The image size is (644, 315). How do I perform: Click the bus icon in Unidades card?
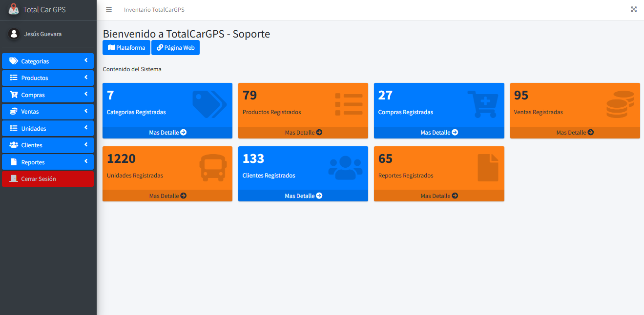point(213,168)
